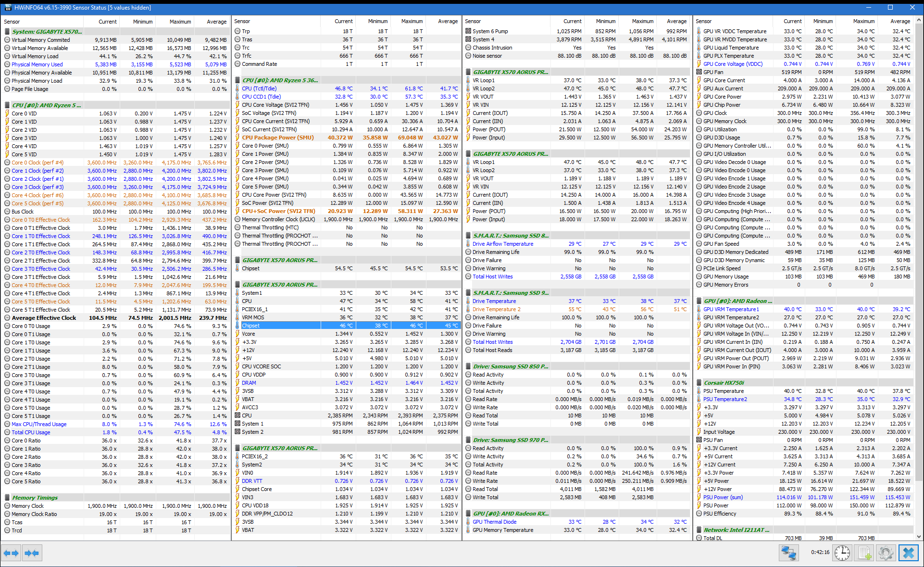Click round icon beside GPU Utilization
The height and width of the screenshot is (567, 924).
(699, 129)
